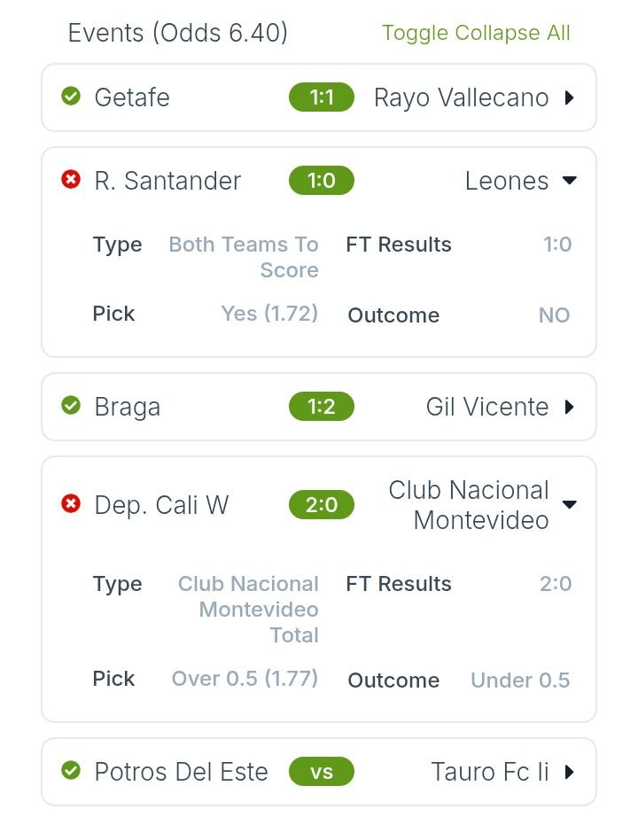Click the red cross icon beside Dep. Cali W

click(71, 503)
